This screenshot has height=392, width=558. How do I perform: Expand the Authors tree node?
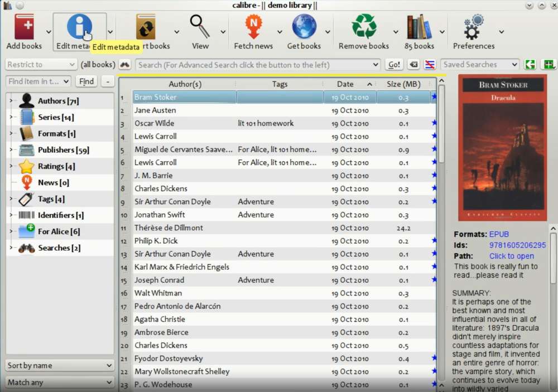(x=11, y=101)
